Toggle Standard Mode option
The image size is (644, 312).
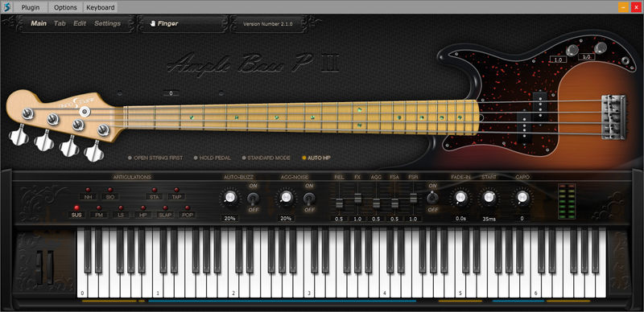pyautogui.click(x=266, y=158)
